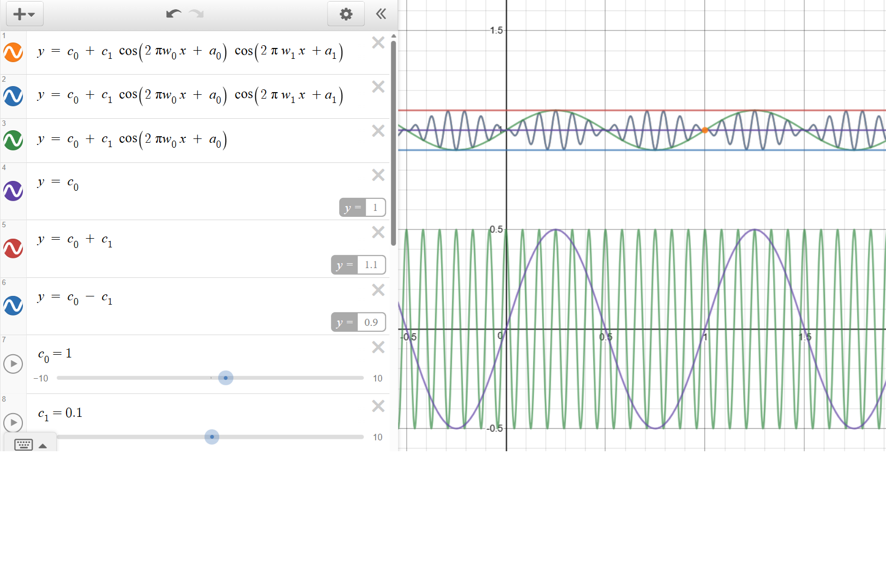This screenshot has width=886, height=588.
Task: Click the -10 lower limit of c0 slider
Action: click(41, 378)
